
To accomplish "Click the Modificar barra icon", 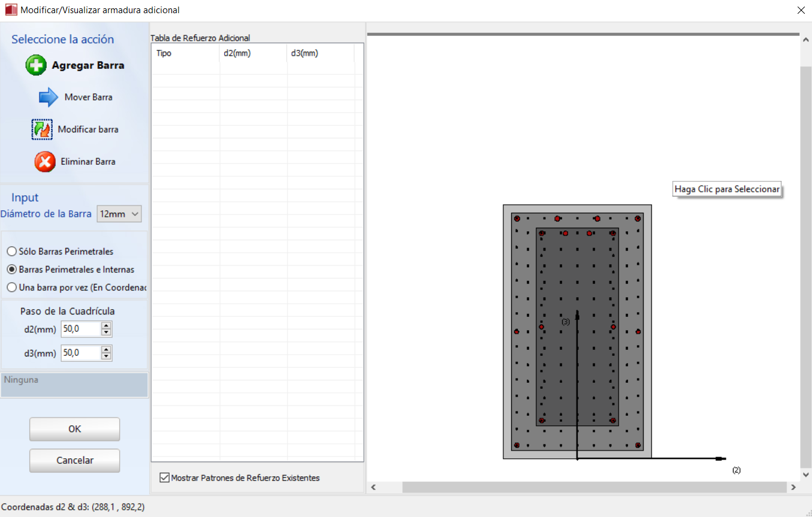I will 42,129.
